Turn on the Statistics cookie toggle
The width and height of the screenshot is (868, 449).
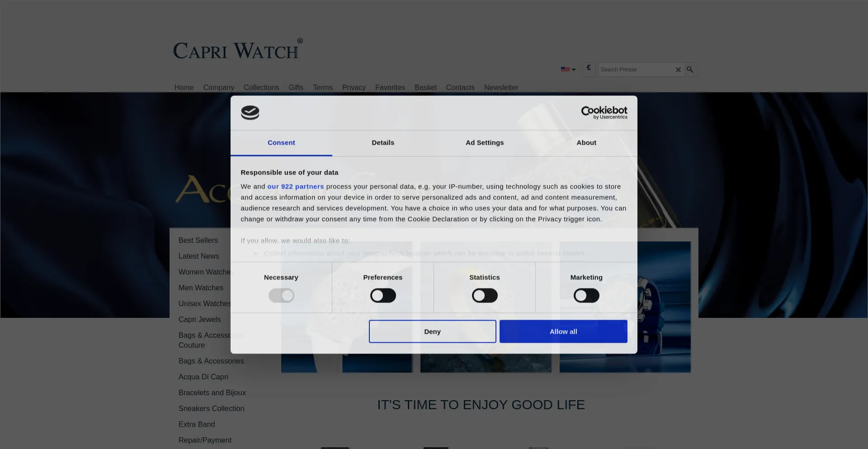(x=485, y=296)
